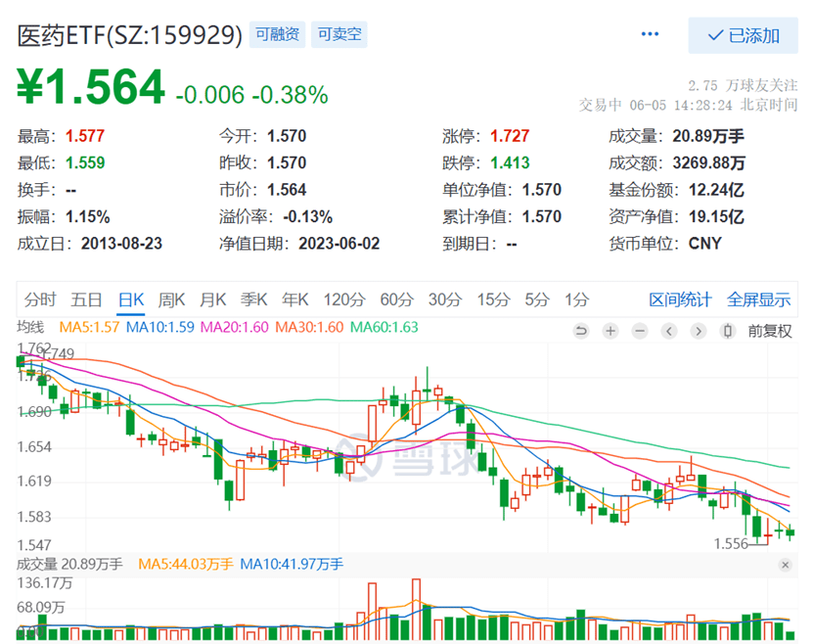
Task: Click the 溢价率 value -0.13%
Action: click(307, 216)
